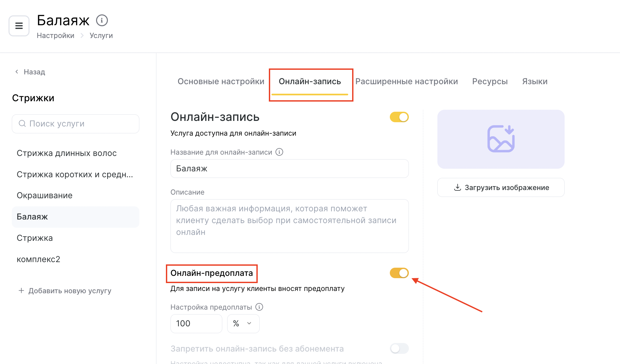This screenshot has width=620, height=364.
Task: Click the prepayment amount field
Action: pos(196,324)
